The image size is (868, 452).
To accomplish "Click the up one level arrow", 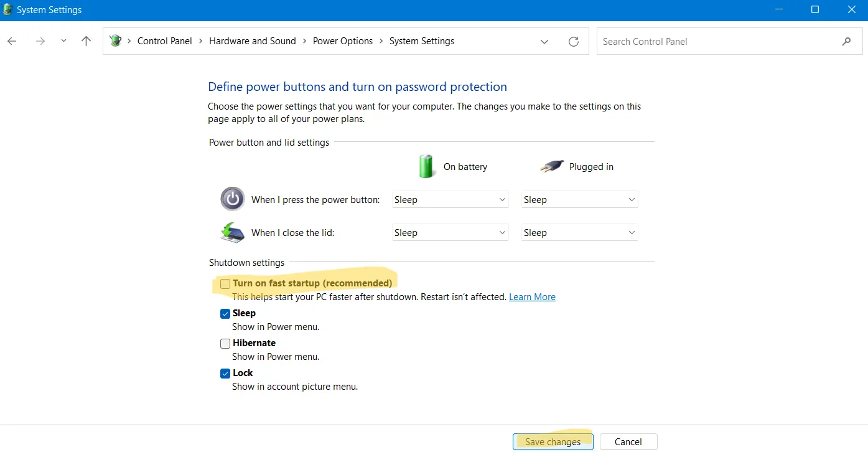I will [86, 41].
